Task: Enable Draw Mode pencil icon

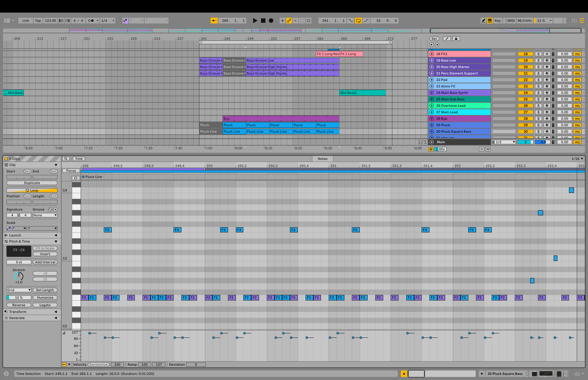Action: [x=483, y=20]
